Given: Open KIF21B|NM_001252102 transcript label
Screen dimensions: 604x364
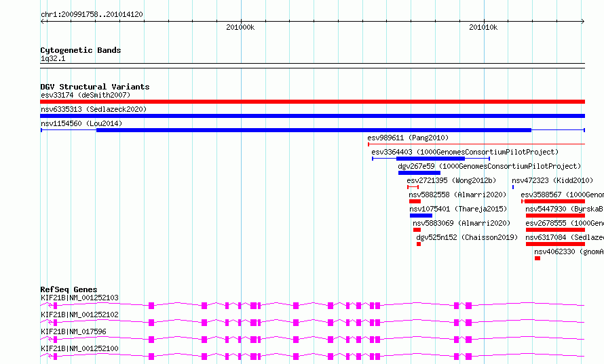Looking at the screenshot, I should click(79, 315).
